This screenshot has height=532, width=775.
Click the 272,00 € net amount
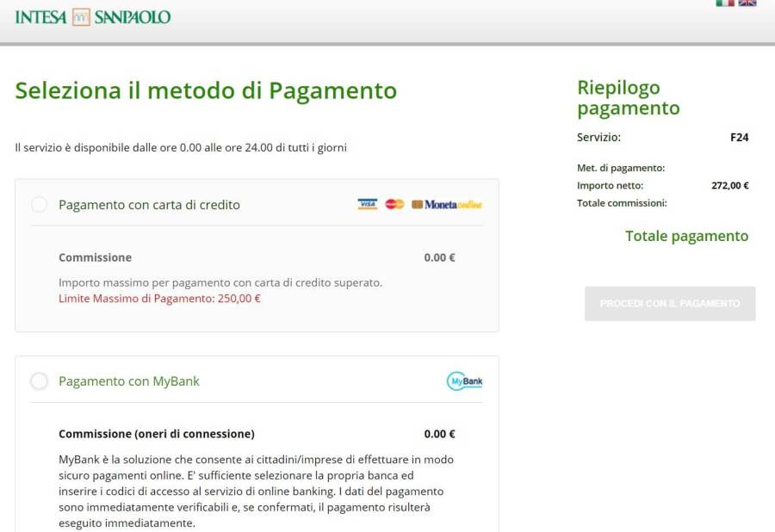click(729, 185)
